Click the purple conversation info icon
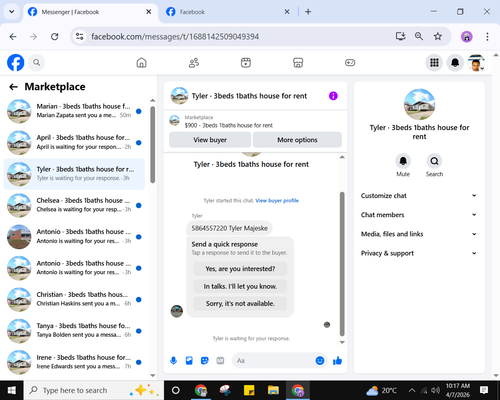Viewport: 500px width, 400px height. click(x=333, y=96)
